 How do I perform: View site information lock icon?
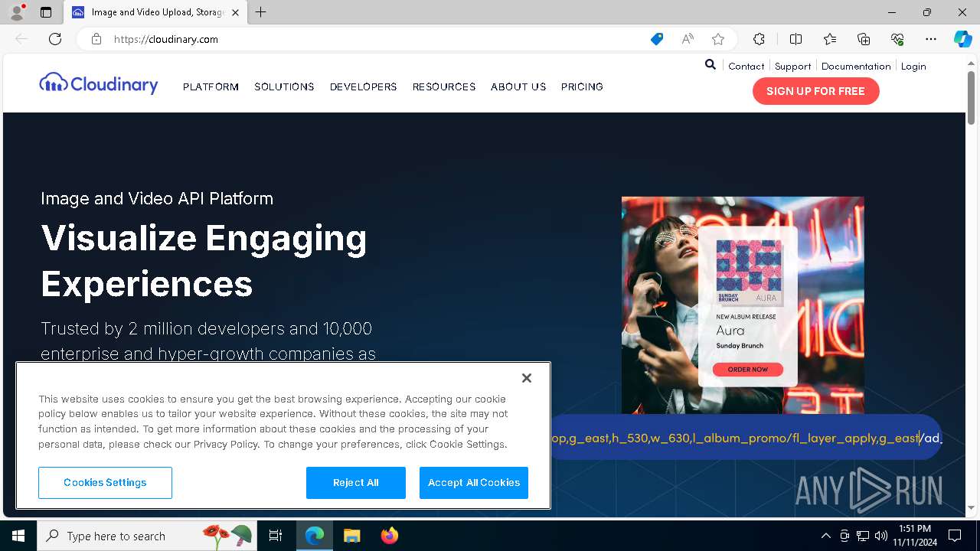96,39
